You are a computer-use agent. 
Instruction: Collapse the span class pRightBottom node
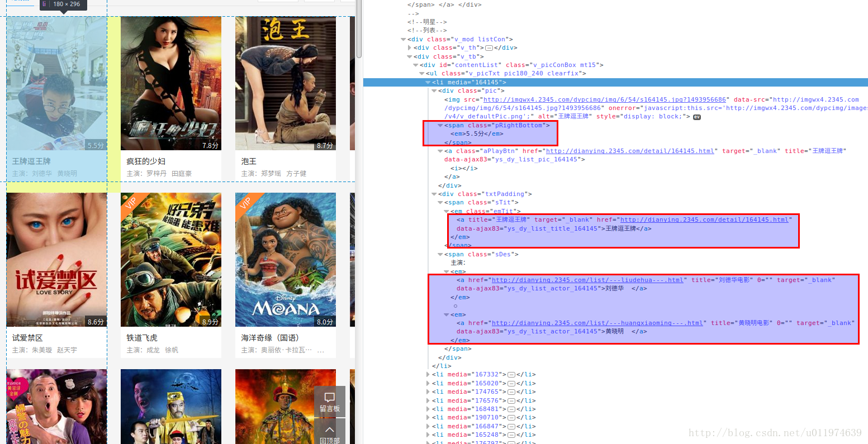click(440, 126)
